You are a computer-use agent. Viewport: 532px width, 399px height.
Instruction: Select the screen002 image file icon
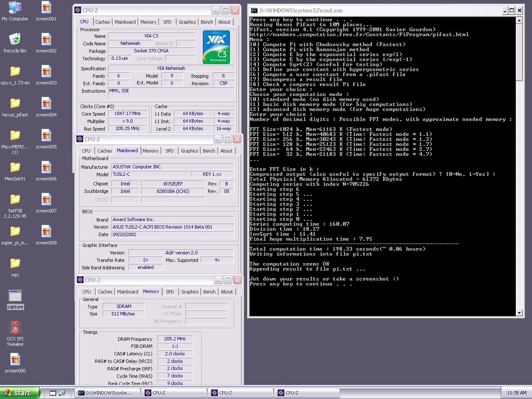[x=46, y=39]
